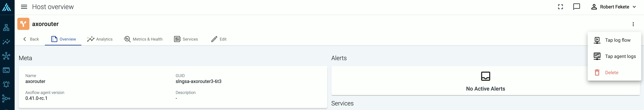
Task: Open the Services tab
Action: click(186, 39)
